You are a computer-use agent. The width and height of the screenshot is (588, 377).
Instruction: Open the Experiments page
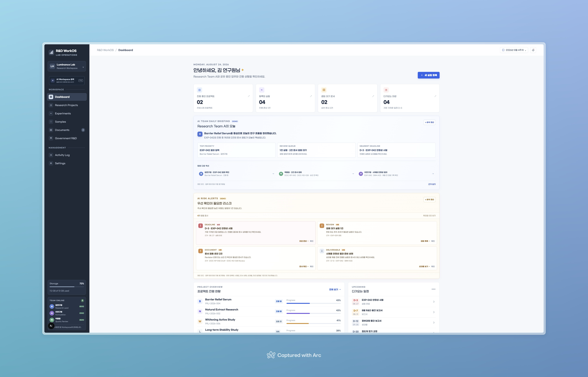[x=67, y=113]
